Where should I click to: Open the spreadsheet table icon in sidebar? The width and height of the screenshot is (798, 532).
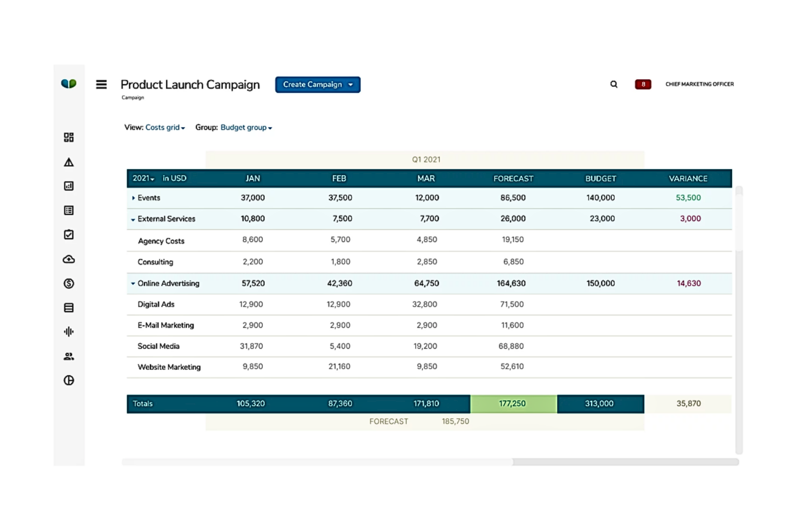[x=68, y=210]
